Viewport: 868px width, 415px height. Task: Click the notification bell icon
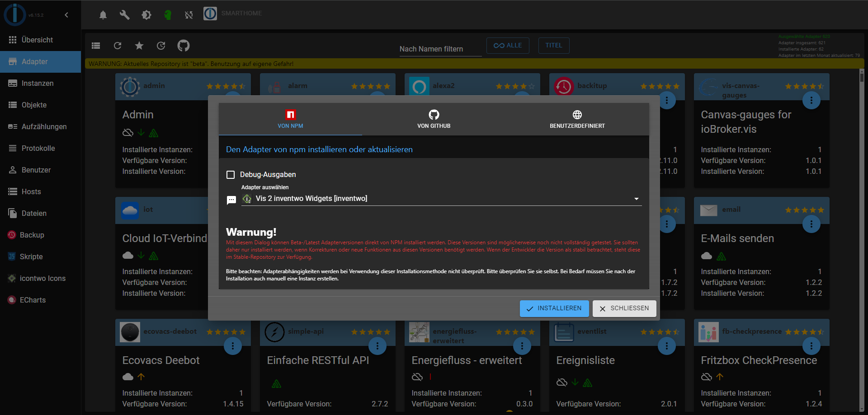103,15
